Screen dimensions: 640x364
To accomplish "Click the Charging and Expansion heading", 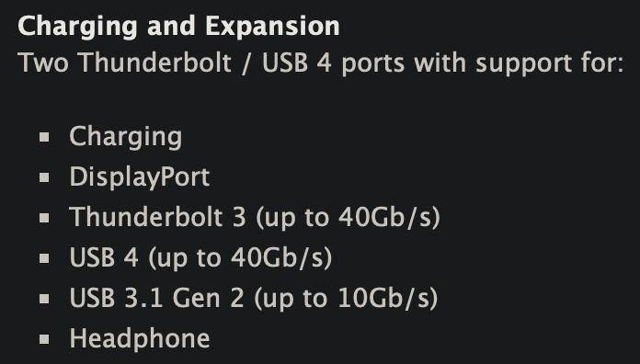I will pyautogui.click(x=178, y=27).
